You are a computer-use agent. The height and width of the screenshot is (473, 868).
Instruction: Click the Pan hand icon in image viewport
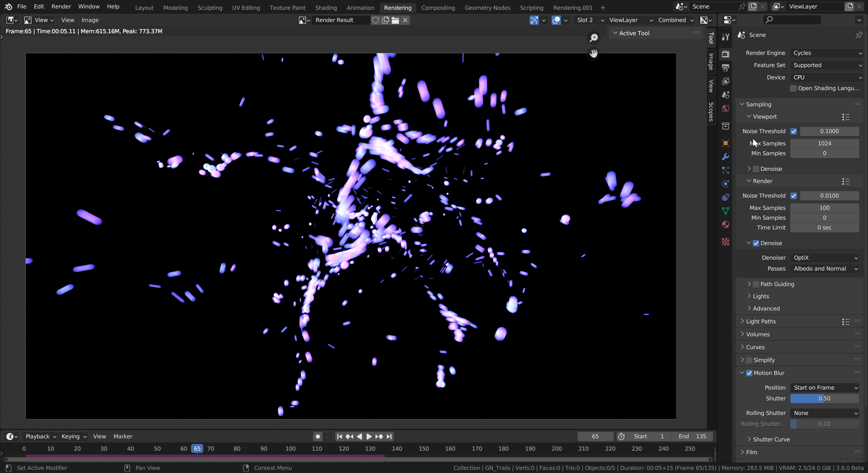tap(594, 54)
